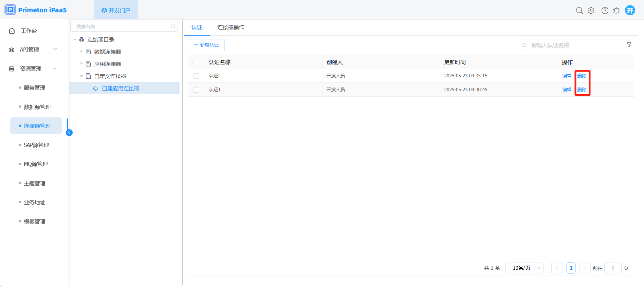
Task: Click the 新增认证 button
Action: [206, 45]
